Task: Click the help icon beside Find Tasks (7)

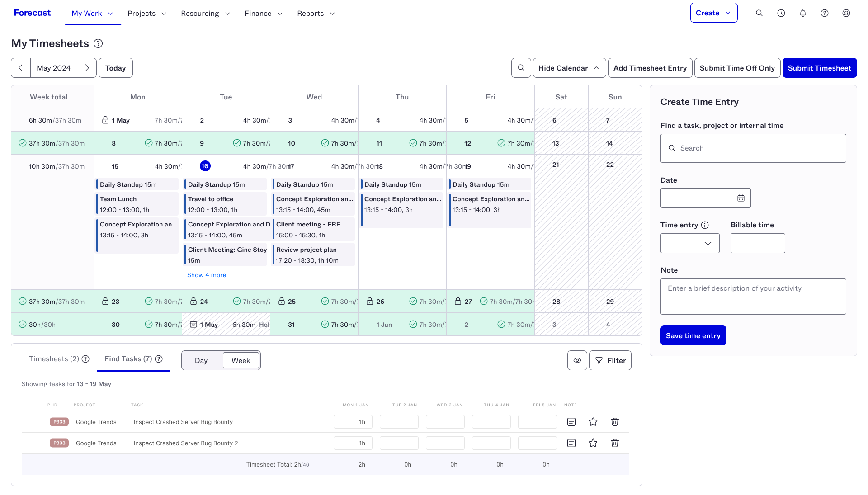Action: tap(159, 359)
